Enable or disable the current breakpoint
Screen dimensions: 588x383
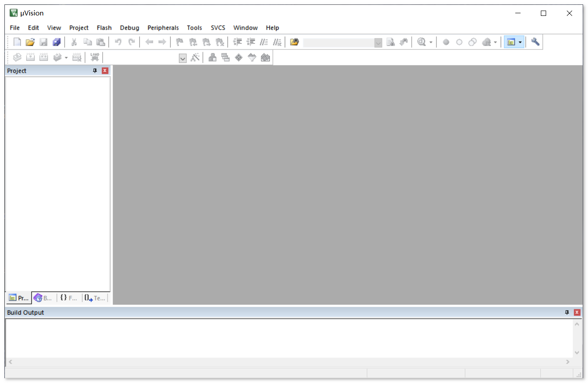459,42
